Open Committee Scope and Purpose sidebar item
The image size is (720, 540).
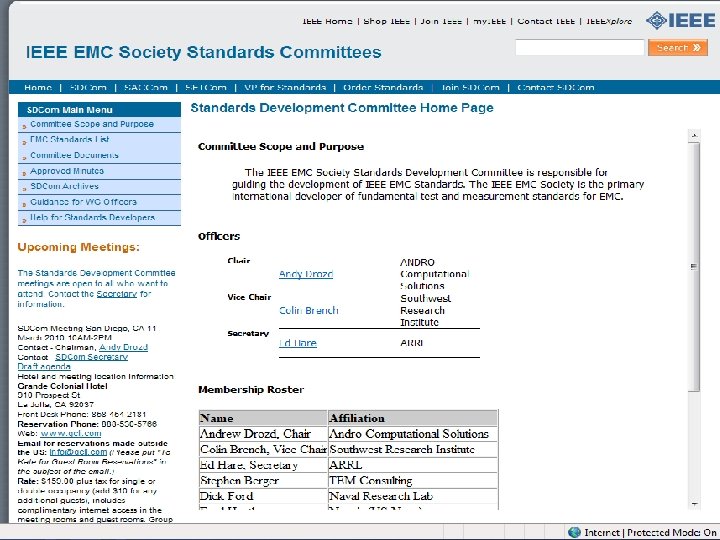click(x=92, y=125)
